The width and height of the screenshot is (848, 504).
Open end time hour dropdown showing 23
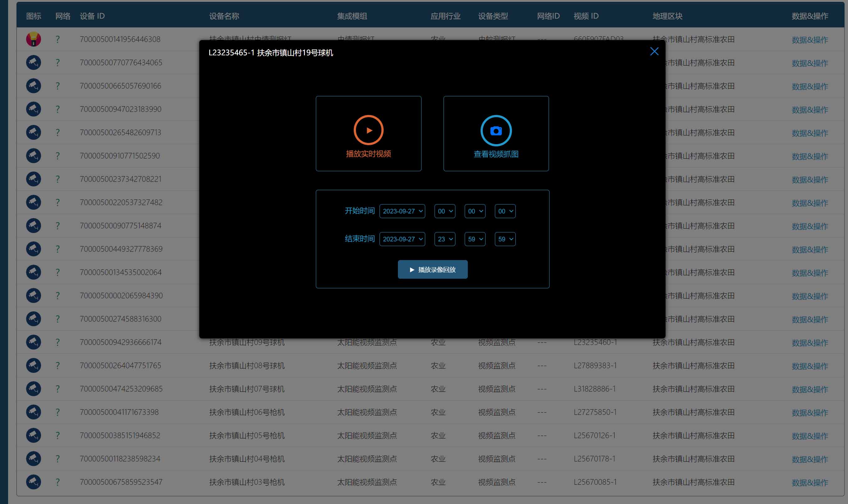coord(445,239)
